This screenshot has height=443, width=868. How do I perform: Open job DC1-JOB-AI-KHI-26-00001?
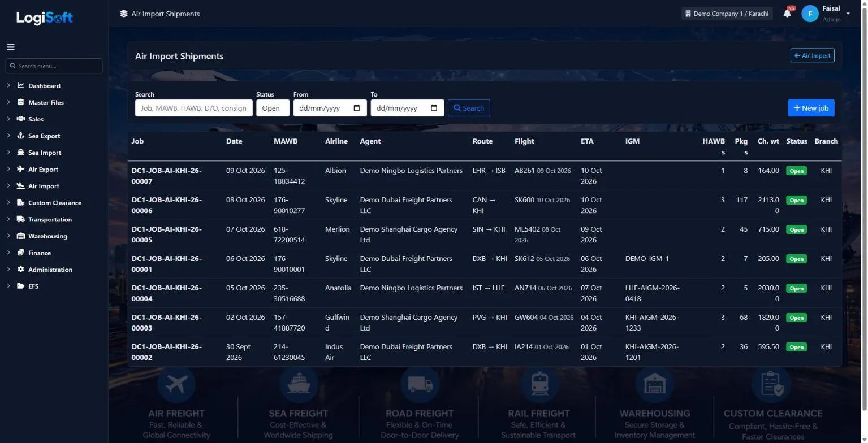pos(167,264)
